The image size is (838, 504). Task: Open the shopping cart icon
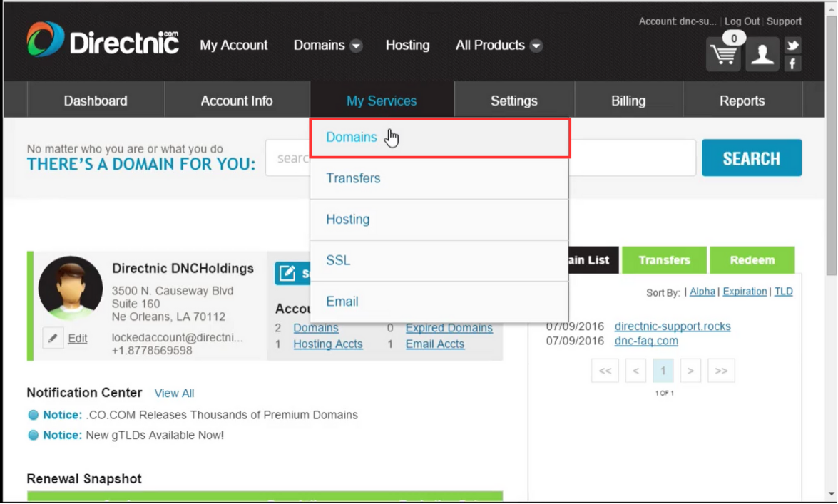point(723,54)
